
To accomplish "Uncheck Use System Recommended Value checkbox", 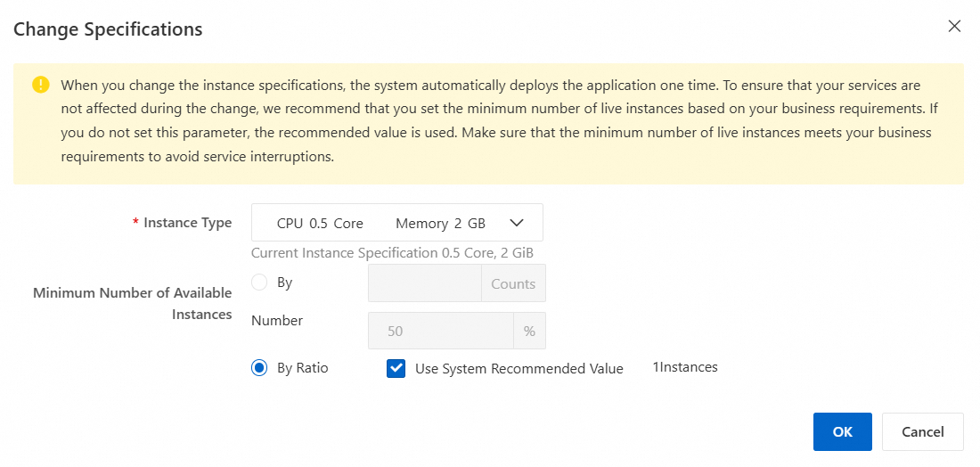I will pyautogui.click(x=396, y=368).
